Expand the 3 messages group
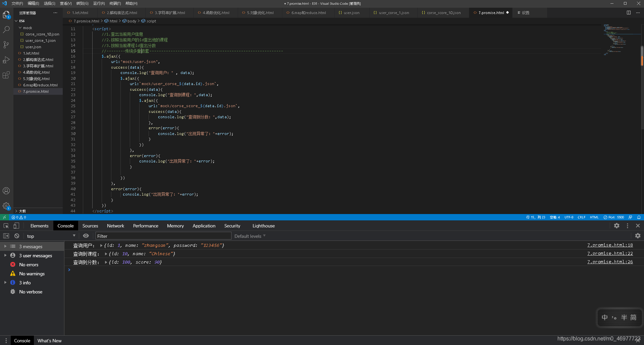This screenshot has height=345, width=644. [5, 246]
